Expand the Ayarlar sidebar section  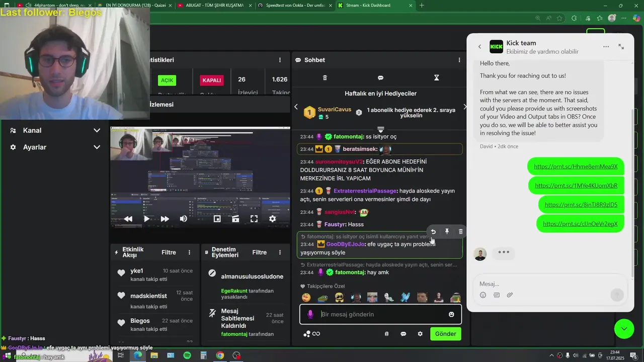tap(55, 147)
